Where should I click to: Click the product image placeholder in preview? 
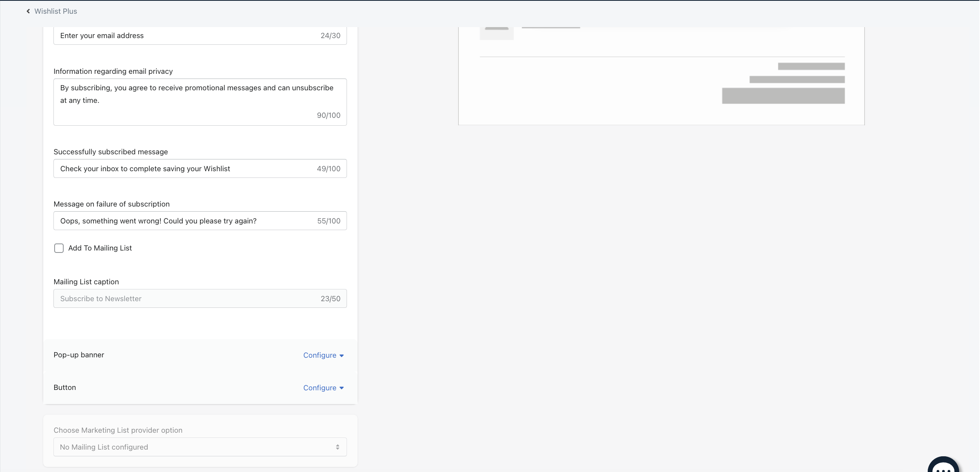pos(497,34)
